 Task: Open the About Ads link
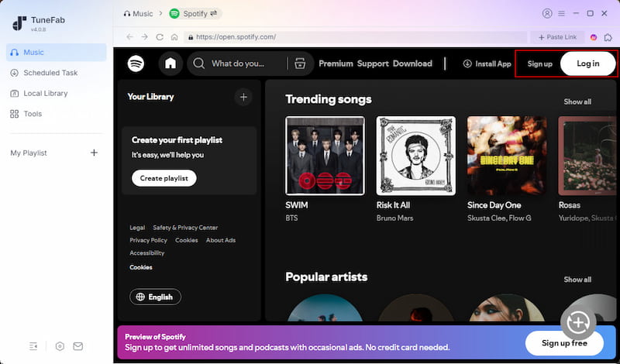point(221,240)
